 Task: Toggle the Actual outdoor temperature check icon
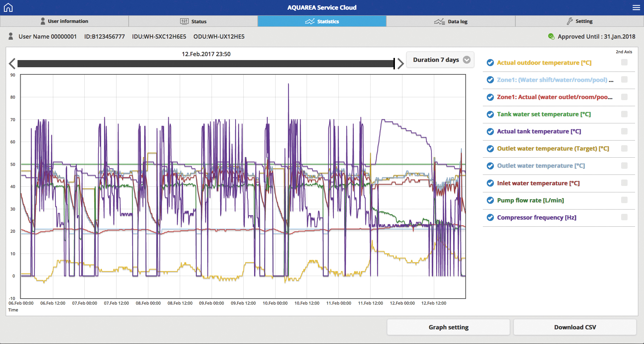[x=490, y=63]
